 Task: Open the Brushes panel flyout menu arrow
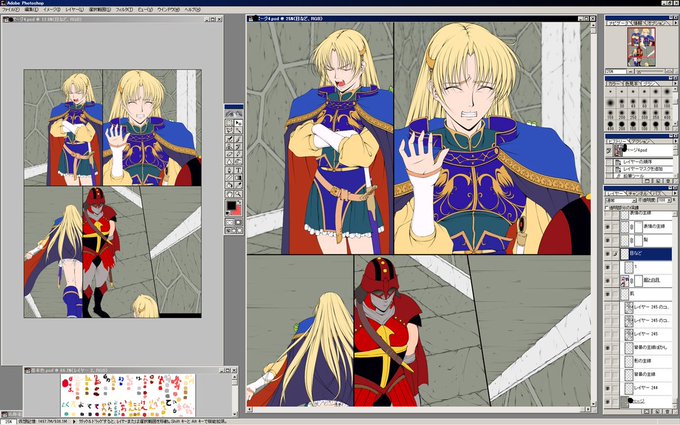tap(675, 84)
